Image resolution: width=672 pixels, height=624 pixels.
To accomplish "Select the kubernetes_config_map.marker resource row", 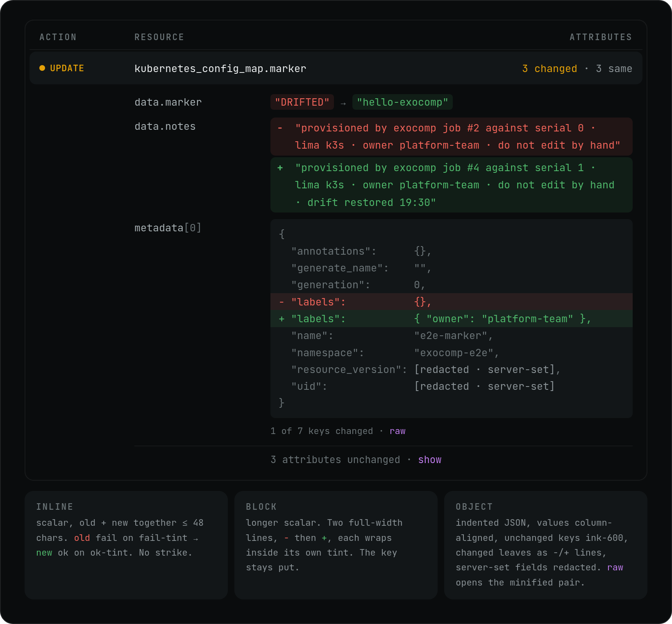I will [336, 68].
